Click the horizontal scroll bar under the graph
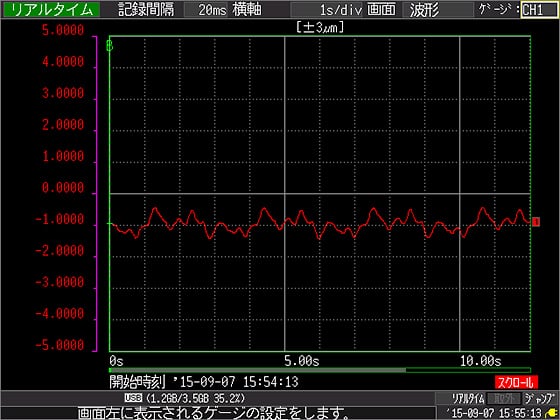 pos(320,370)
